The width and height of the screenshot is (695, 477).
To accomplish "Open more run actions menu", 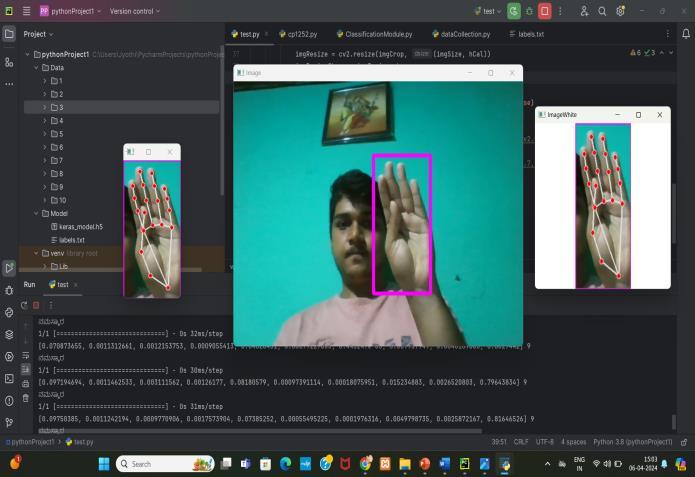I will 560,11.
